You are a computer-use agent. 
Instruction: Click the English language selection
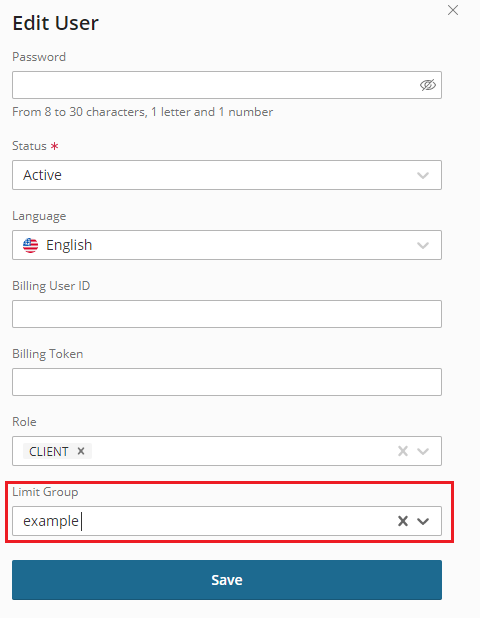(69, 245)
